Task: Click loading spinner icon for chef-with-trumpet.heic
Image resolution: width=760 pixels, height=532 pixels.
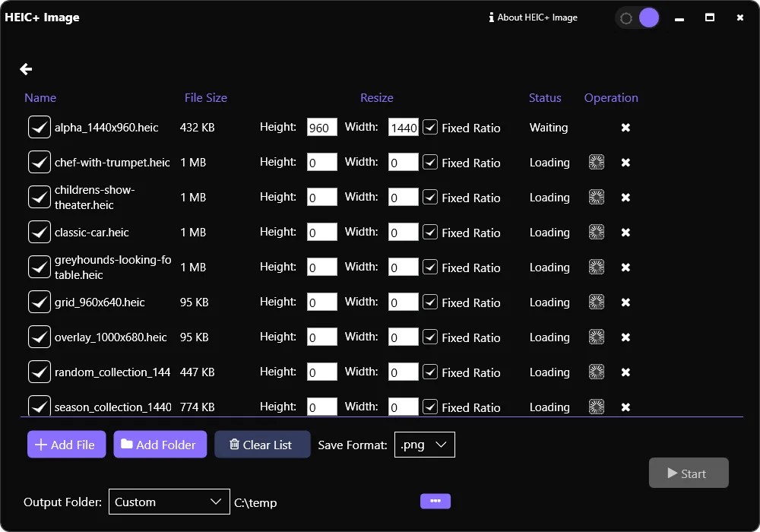Action: tap(596, 163)
